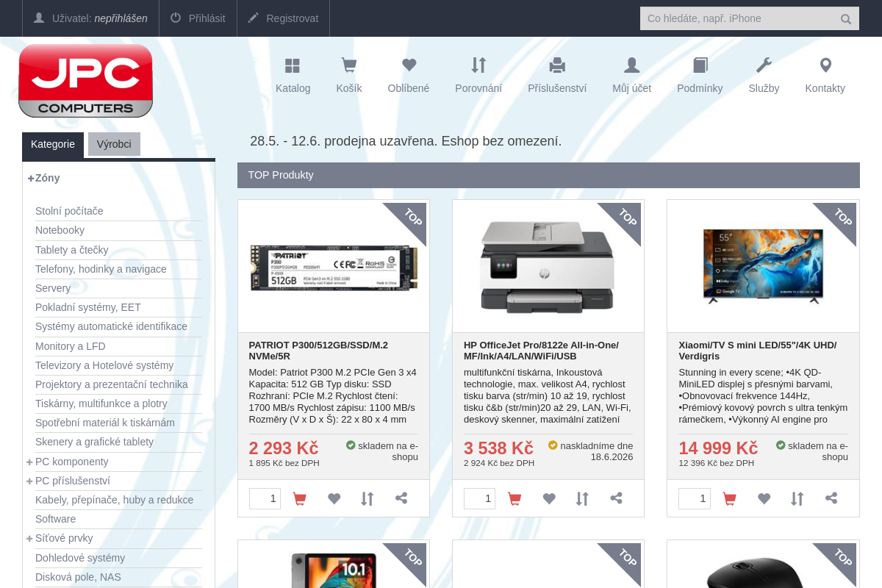Click quantity field for PATRIOT P300

click(x=265, y=498)
